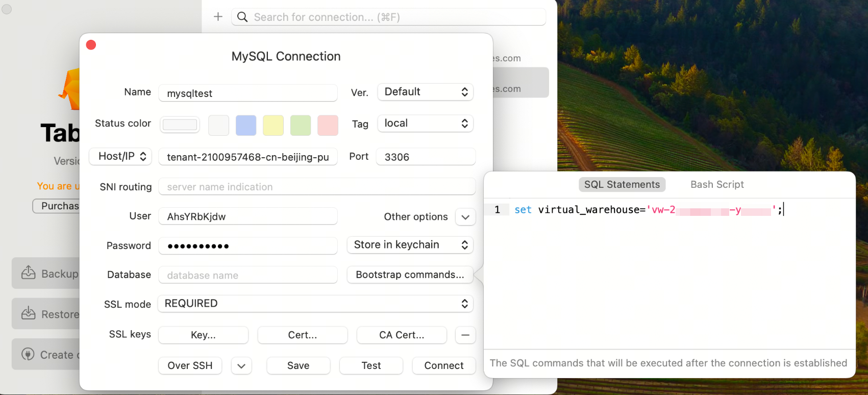
Task: Click the plus icon to add connection
Action: (218, 17)
